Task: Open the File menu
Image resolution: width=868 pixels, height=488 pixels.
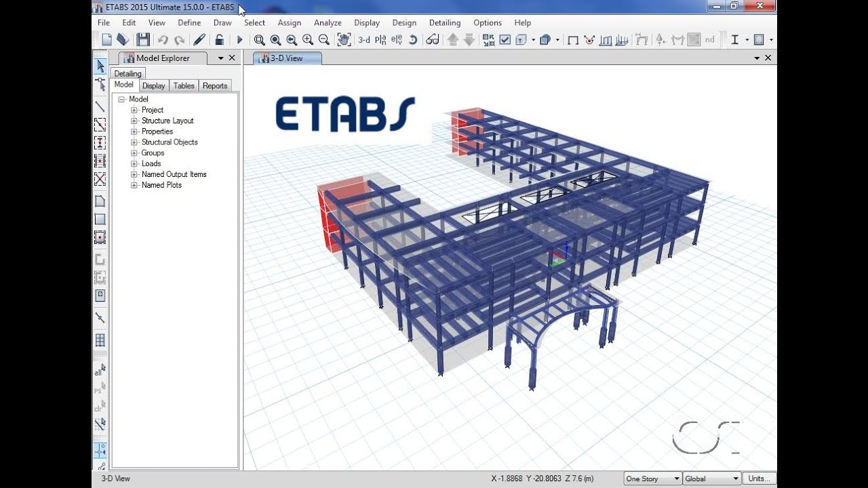Action: pos(104,22)
